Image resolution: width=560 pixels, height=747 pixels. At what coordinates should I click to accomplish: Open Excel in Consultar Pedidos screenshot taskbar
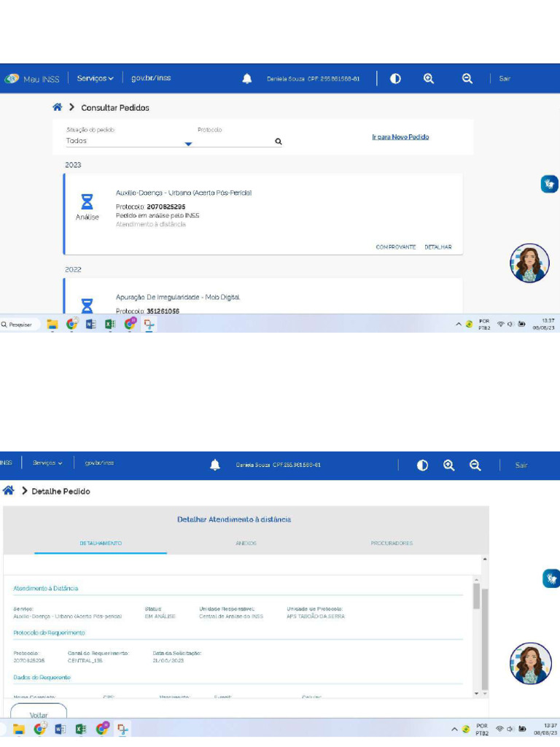click(110, 325)
